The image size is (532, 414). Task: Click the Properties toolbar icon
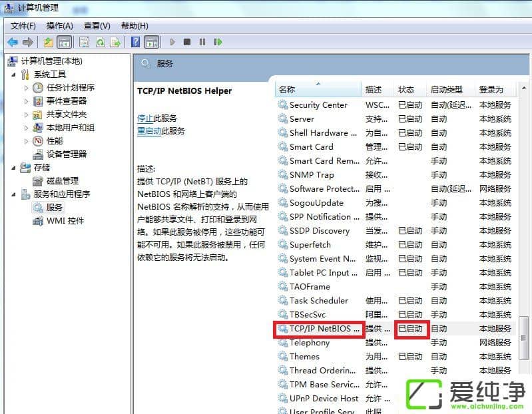(84, 42)
